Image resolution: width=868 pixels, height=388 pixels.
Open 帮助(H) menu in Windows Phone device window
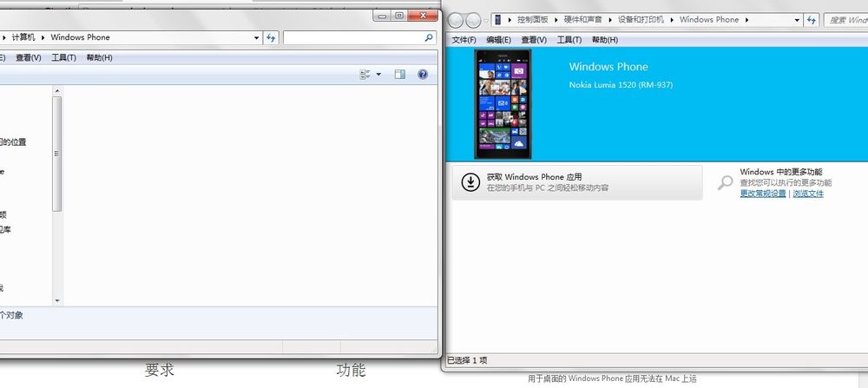click(x=604, y=40)
